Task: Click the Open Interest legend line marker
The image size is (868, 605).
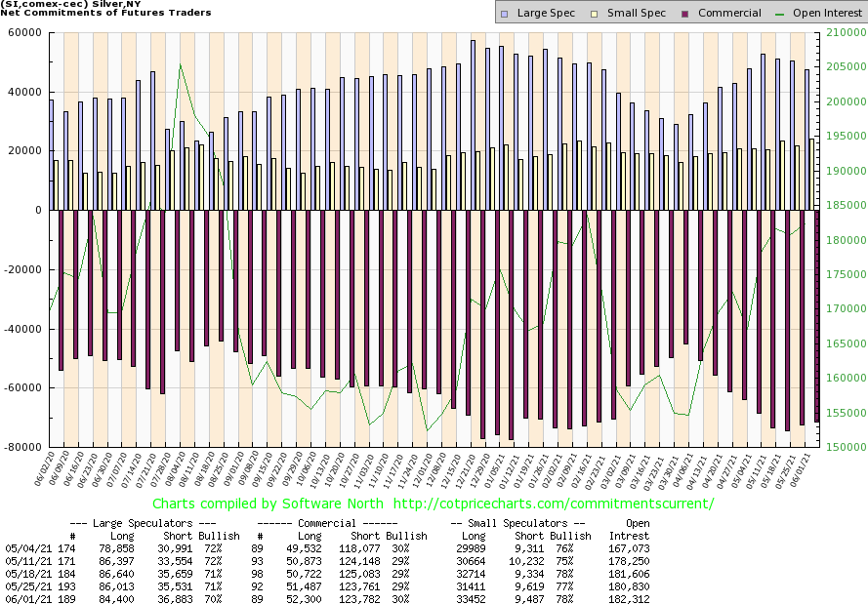Action: coord(778,13)
